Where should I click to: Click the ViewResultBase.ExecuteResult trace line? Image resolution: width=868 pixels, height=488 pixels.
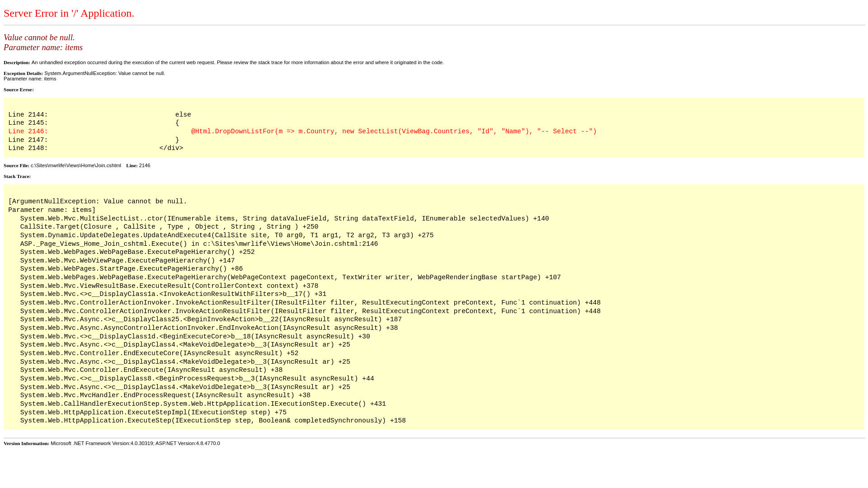click(169, 286)
